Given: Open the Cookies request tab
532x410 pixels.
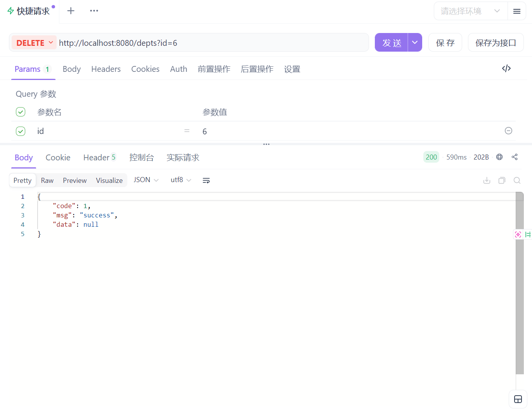Looking at the screenshot, I should (145, 69).
